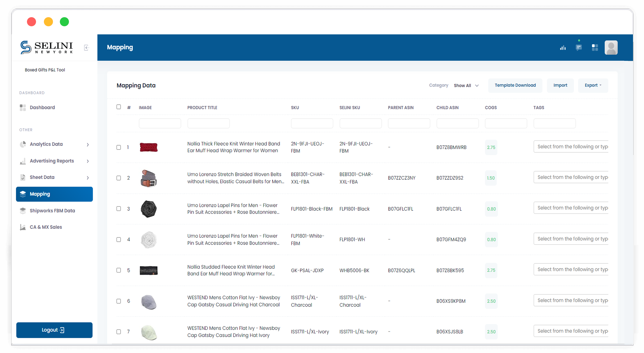The image size is (644, 353).
Task: Open tags selector for row 5 B07Z8BK595
Action: tap(571, 269)
